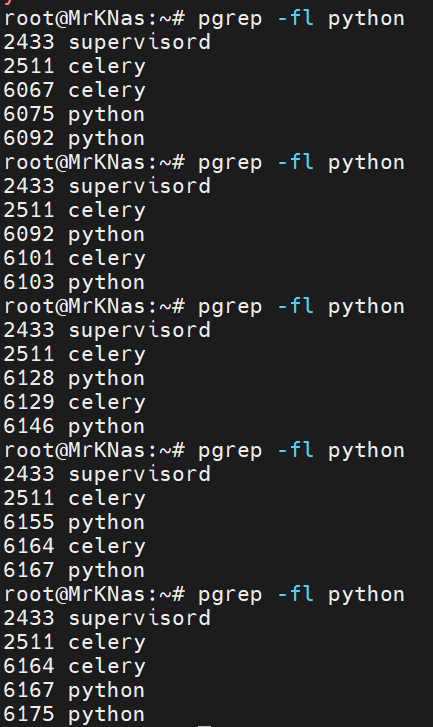
Task: Select the 6129 celery process line
Action: pyautogui.click(x=74, y=402)
